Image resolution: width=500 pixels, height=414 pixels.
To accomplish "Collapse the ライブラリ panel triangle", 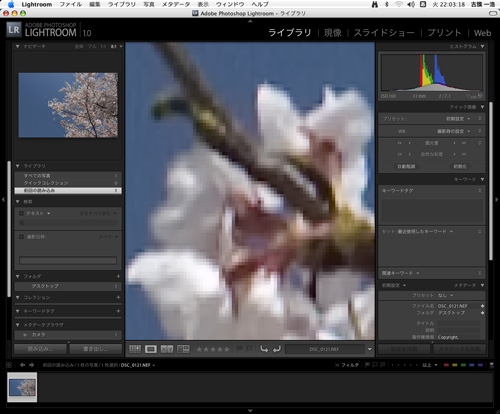I will (17, 166).
